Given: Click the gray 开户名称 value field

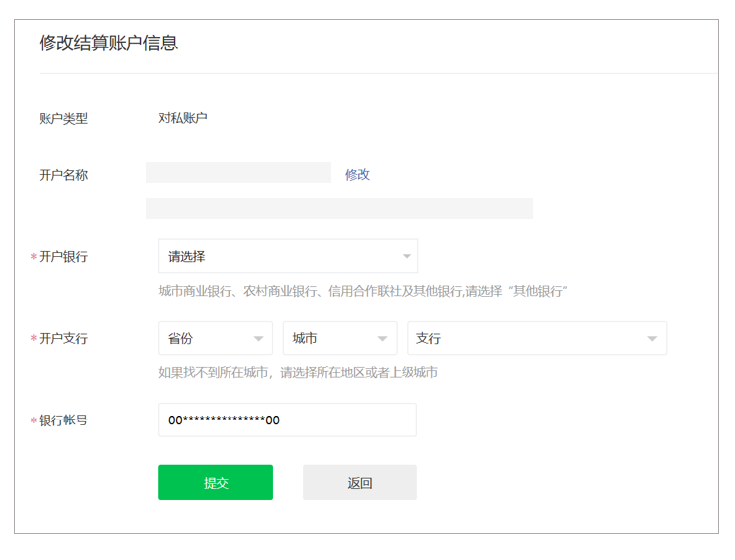Looking at the screenshot, I should (238, 172).
